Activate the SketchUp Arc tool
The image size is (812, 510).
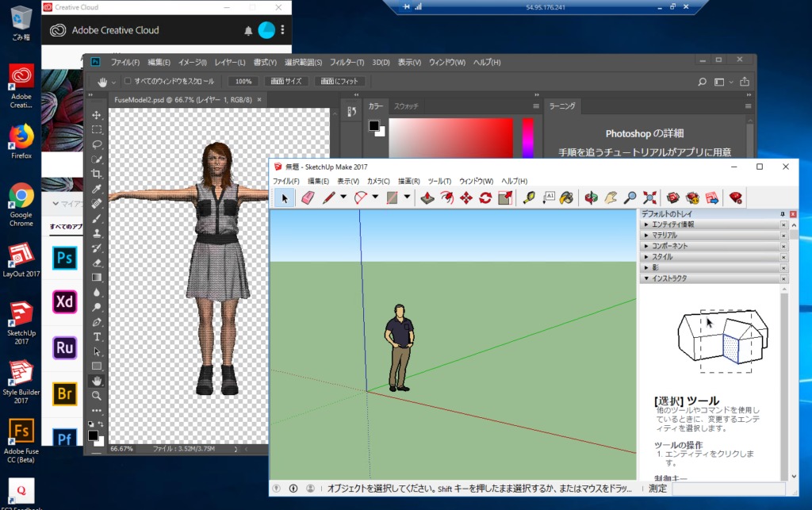click(x=361, y=197)
